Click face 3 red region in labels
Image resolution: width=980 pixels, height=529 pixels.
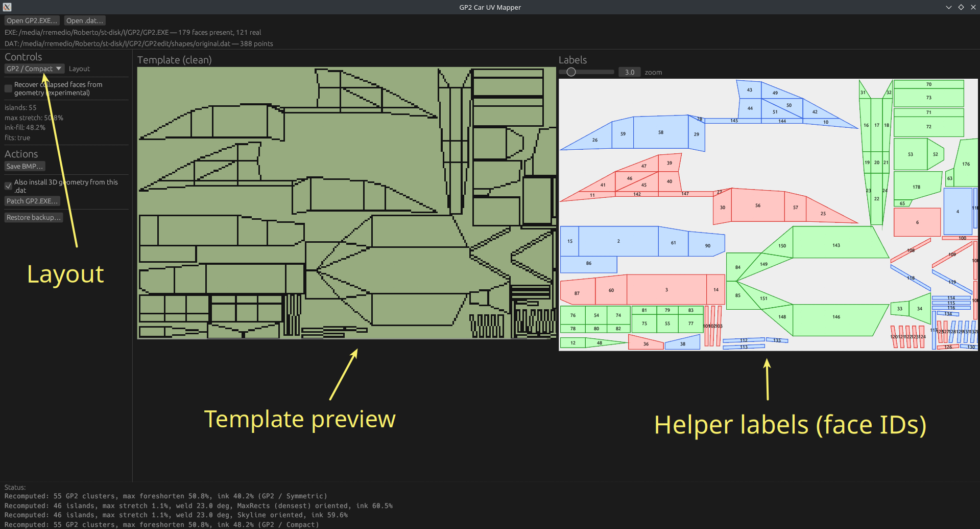coord(666,290)
